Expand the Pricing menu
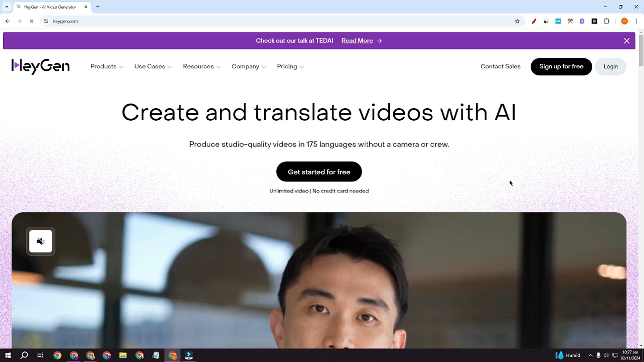Image resolution: width=644 pixels, height=362 pixels. pyautogui.click(x=290, y=66)
